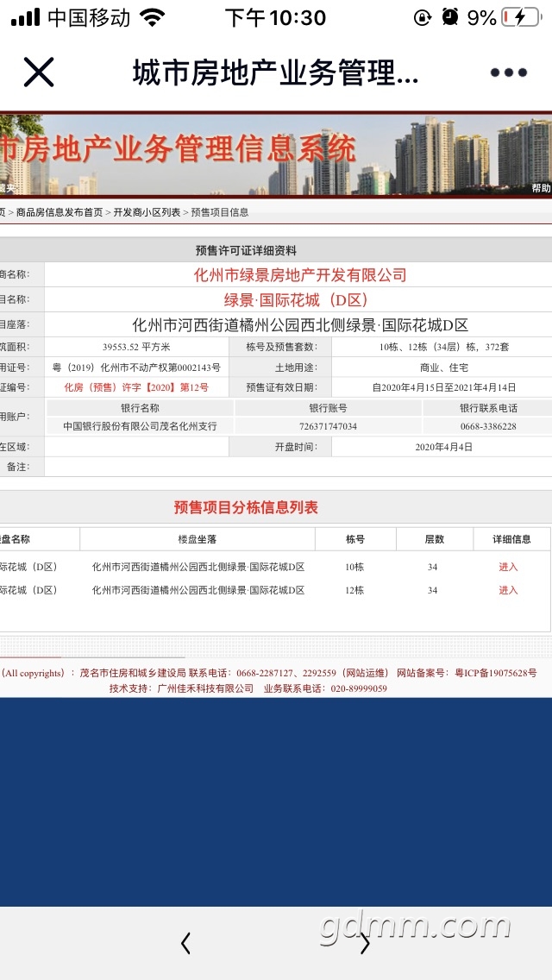The height and width of the screenshot is (980, 552).
Task: Click building area 39553.52 平方米
Action: point(136,347)
